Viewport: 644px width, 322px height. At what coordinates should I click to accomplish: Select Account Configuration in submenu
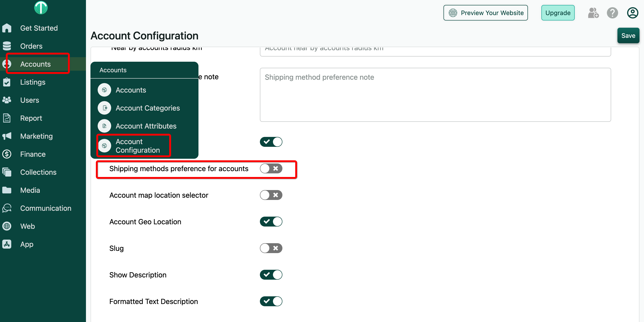click(x=137, y=146)
